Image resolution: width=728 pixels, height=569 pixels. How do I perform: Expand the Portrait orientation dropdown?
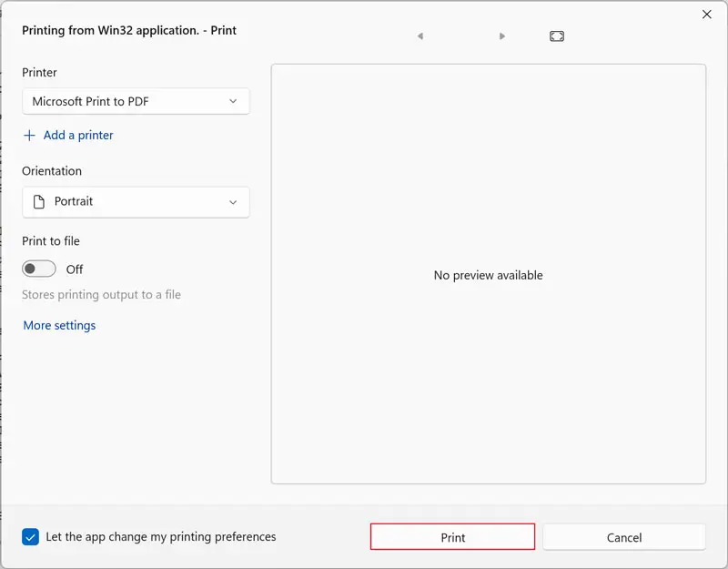(x=136, y=202)
